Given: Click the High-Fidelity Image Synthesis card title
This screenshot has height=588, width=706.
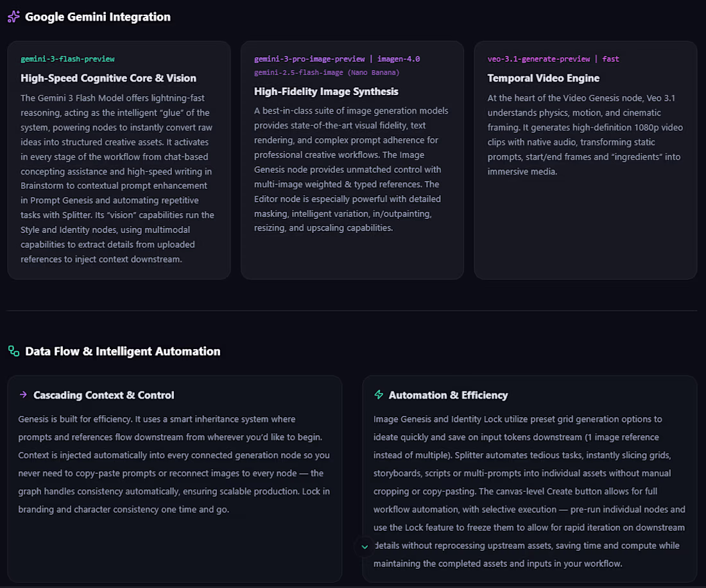Looking at the screenshot, I should point(326,92).
